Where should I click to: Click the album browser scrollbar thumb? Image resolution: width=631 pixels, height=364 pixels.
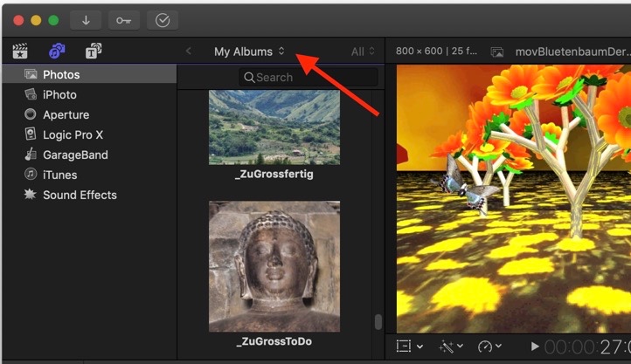click(378, 321)
